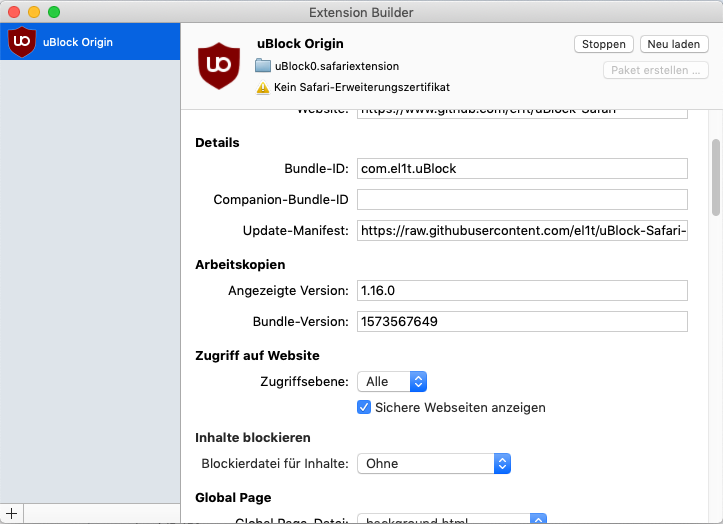Focus the Bundle-Version field
The width and height of the screenshot is (723, 524).
pyautogui.click(x=522, y=322)
